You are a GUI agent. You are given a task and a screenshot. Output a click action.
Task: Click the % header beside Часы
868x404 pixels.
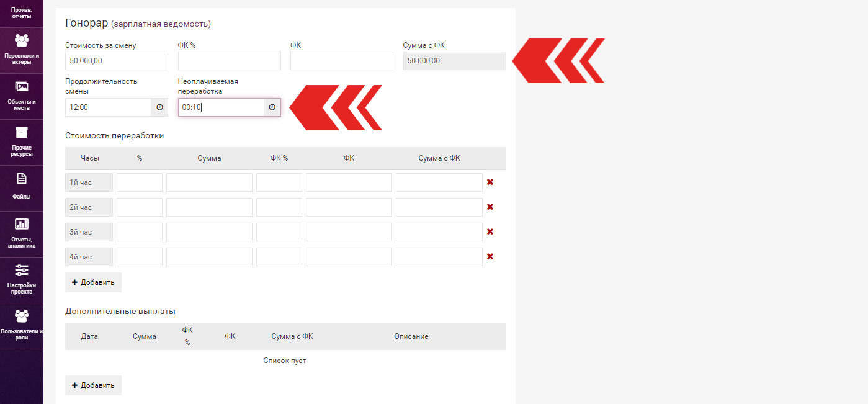click(140, 158)
